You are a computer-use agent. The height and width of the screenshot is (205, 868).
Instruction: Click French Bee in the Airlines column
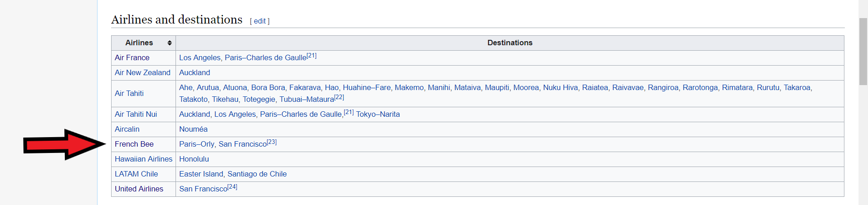(134, 144)
